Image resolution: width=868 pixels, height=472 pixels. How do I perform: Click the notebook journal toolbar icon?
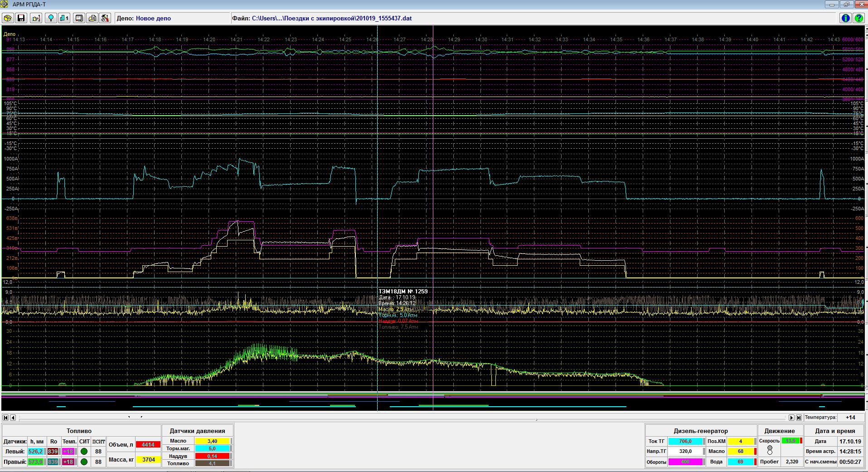click(79, 18)
